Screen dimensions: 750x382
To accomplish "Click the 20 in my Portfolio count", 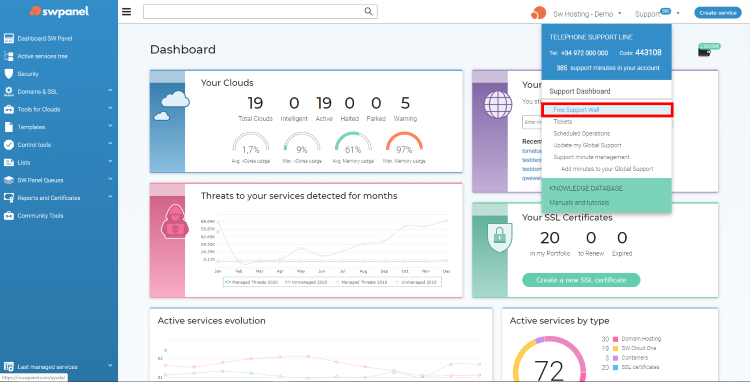I will tap(550, 238).
